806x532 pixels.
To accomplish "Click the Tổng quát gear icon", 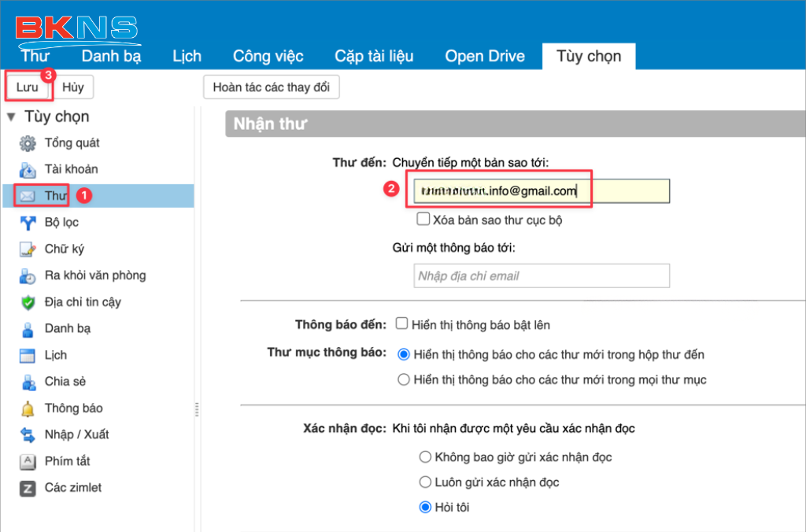I will pyautogui.click(x=28, y=143).
